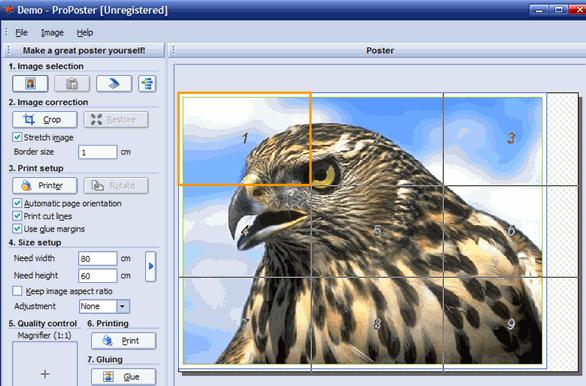Minimize the ProPoster window

[539, 9]
